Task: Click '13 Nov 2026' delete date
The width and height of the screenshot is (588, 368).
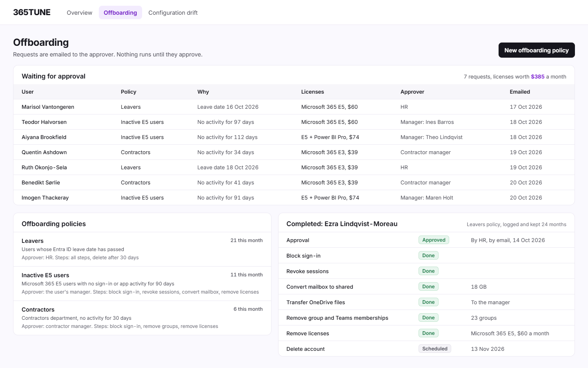Action: (x=488, y=349)
